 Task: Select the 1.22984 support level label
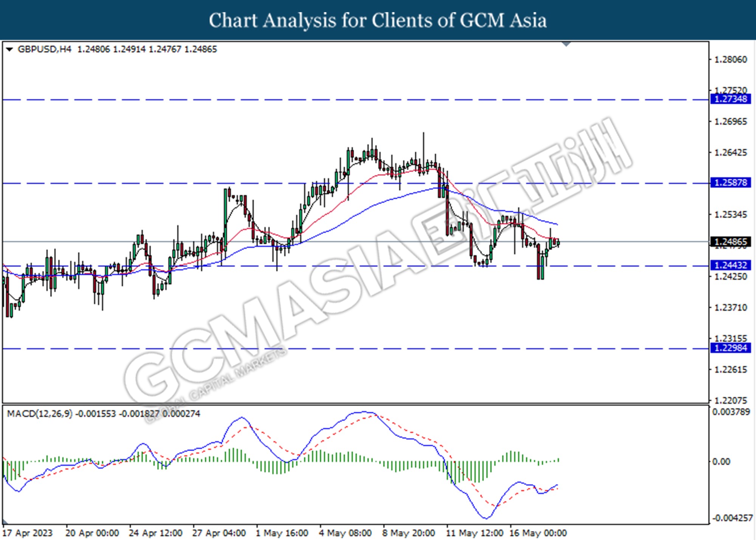(731, 348)
